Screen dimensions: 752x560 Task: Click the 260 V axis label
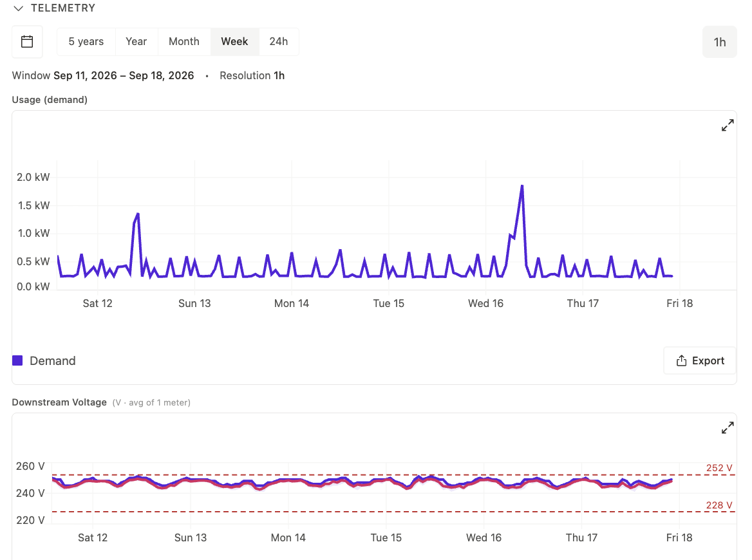(x=30, y=467)
